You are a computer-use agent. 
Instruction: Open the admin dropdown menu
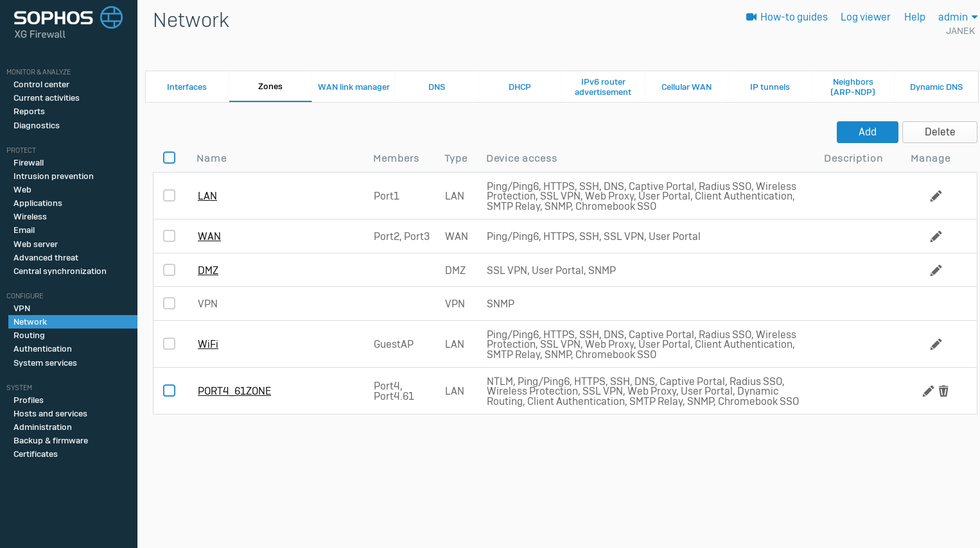click(957, 17)
